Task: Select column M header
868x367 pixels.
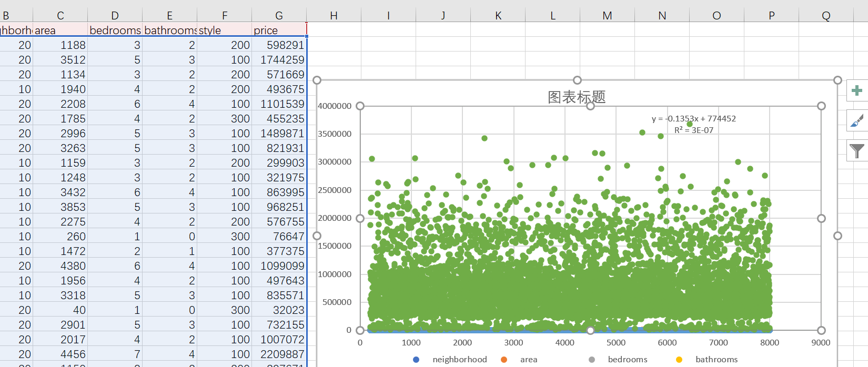Action: [607, 15]
